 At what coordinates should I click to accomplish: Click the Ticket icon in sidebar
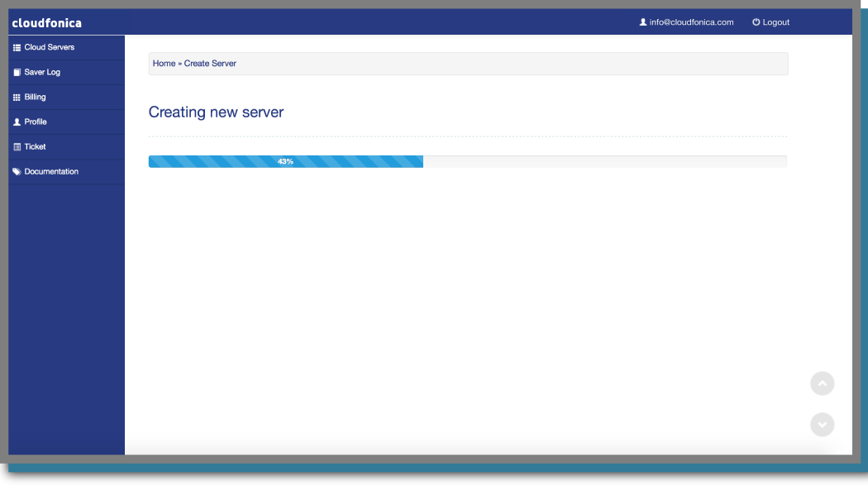17,147
